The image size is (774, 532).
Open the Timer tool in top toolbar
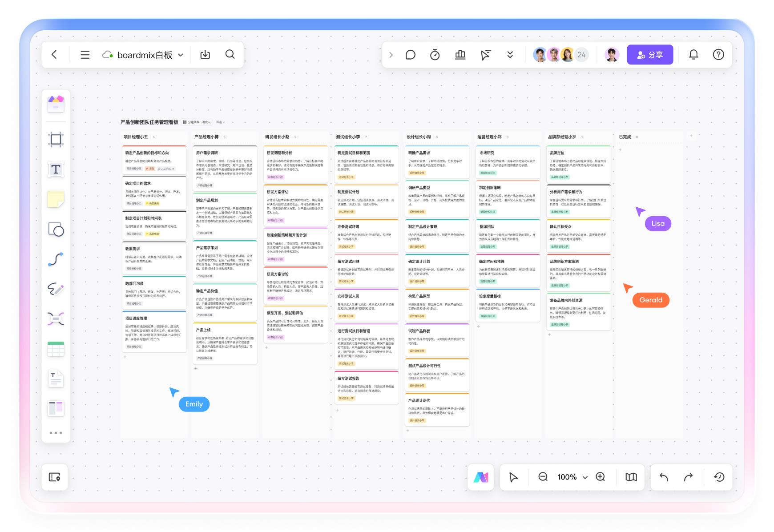[435, 55]
